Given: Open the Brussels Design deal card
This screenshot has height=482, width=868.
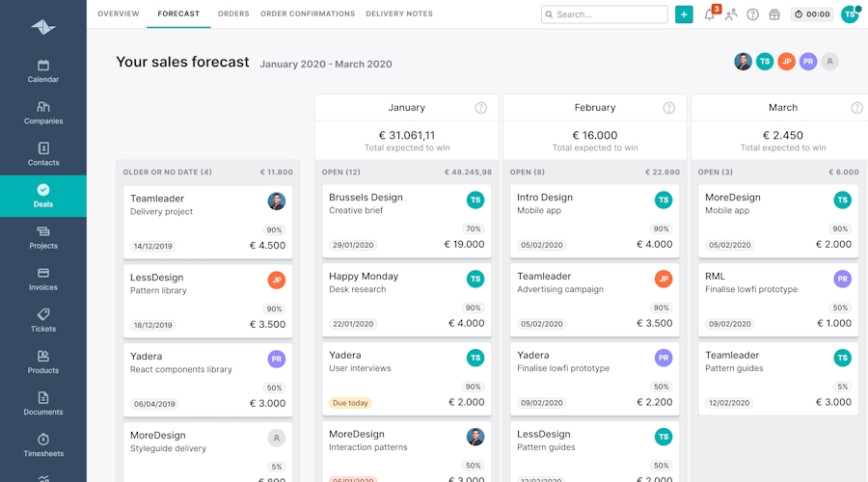Looking at the screenshot, I should coord(406,222).
